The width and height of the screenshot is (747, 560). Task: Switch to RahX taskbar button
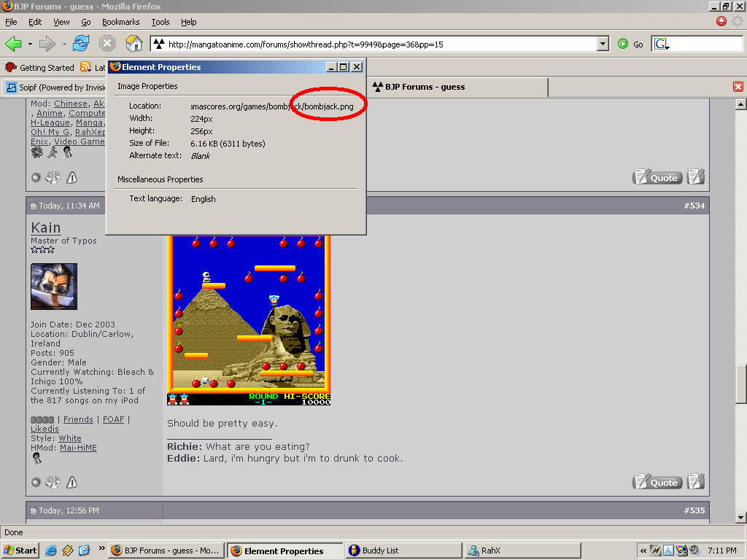click(522, 551)
